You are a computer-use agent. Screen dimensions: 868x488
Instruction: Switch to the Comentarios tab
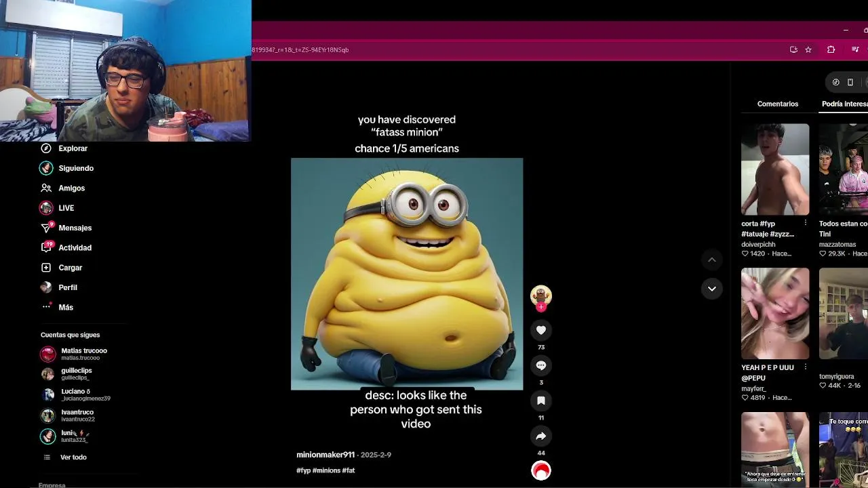click(x=778, y=104)
